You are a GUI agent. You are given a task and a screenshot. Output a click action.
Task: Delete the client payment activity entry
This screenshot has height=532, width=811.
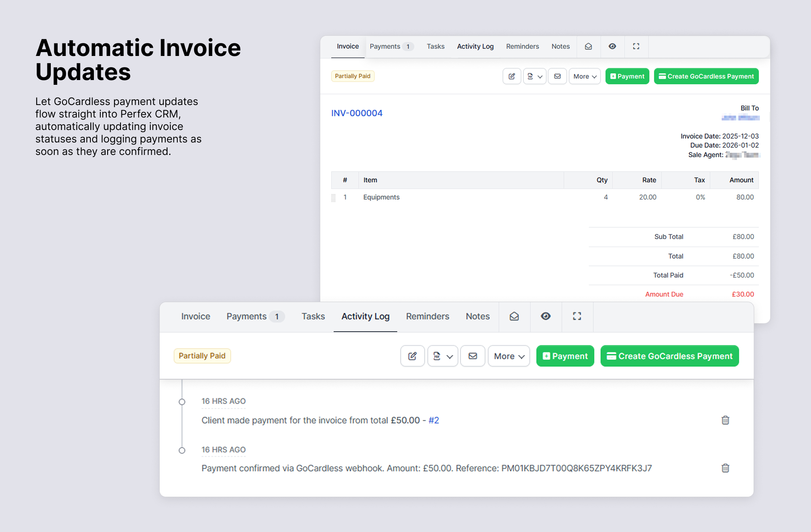click(x=725, y=420)
